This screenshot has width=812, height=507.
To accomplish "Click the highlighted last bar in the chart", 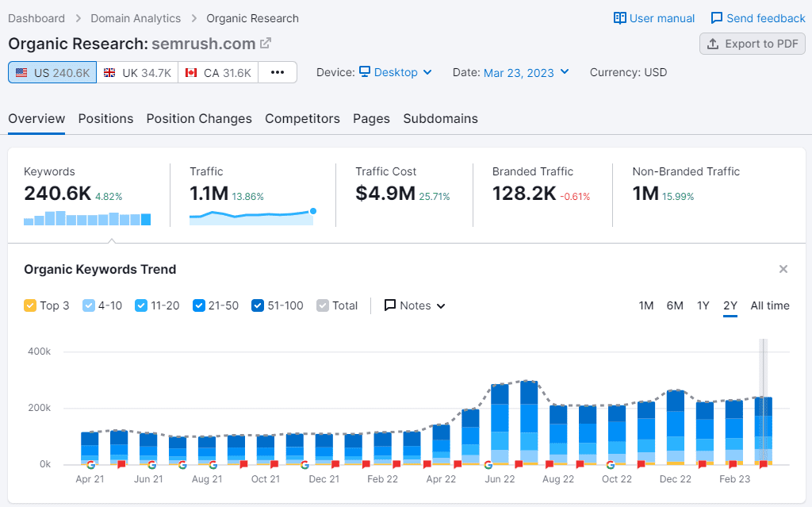I will [764, 431].
